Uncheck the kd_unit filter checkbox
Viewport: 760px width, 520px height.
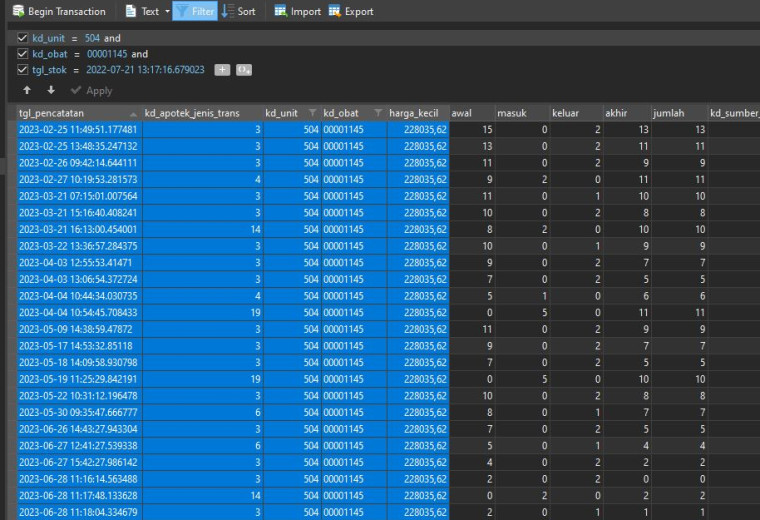pos(22,38)
